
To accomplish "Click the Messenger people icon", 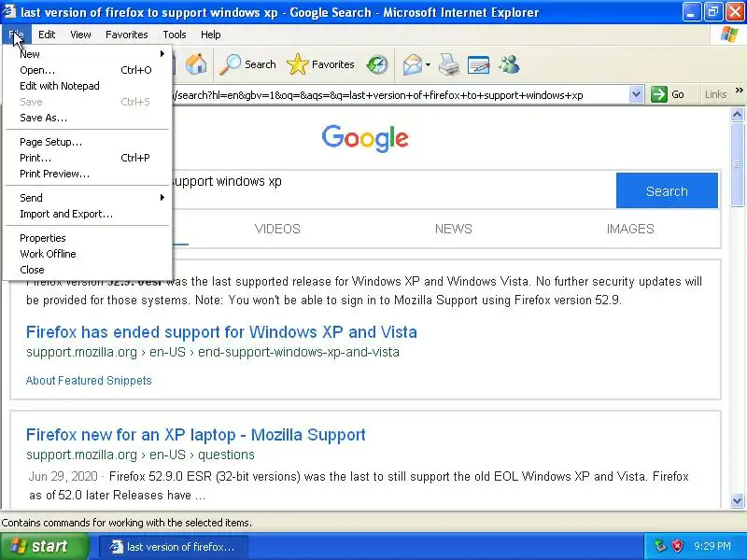I will (509, 64).
